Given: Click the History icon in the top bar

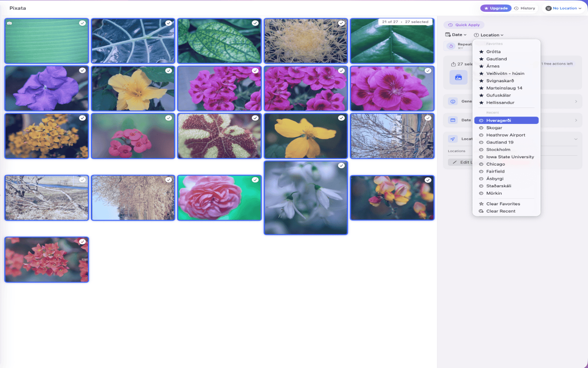Looking at the screenshot, I should click(525, 8).
